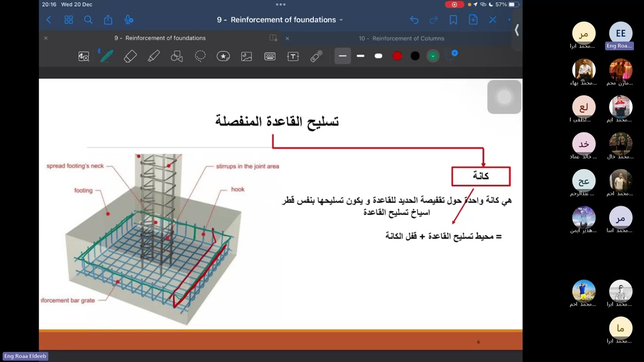Add a custom pen color
The height and width of the screenshot is (362, 644).
coord(451,55)
